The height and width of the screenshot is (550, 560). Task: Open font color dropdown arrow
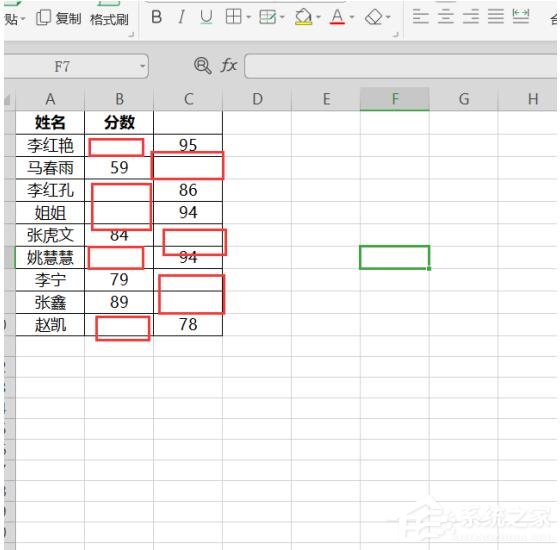click(352, 17)
